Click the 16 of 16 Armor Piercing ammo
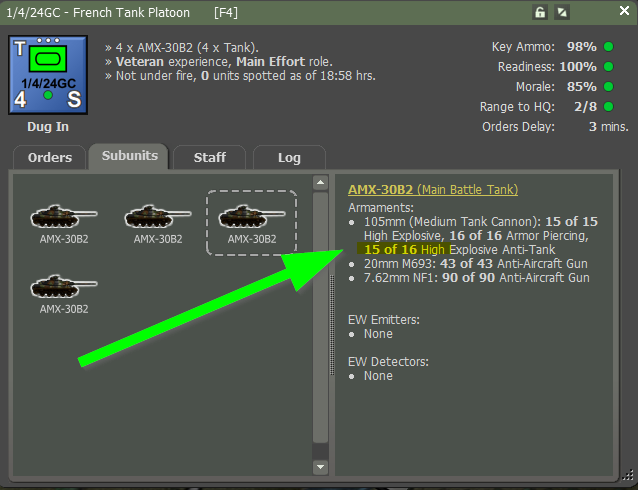Screen dimensions: 638x490 pos(518,236)
